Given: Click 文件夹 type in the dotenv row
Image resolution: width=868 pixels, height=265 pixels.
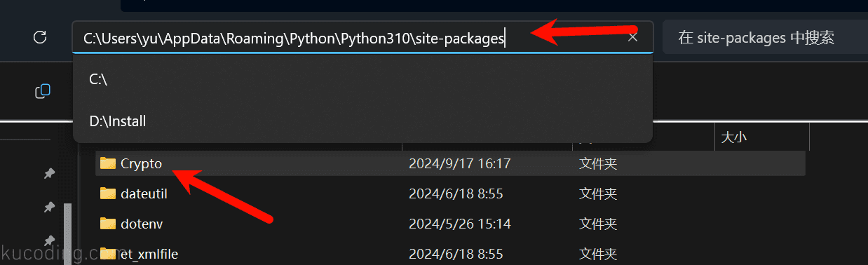Looking at the screenshot, I should [x=598, y=224].
